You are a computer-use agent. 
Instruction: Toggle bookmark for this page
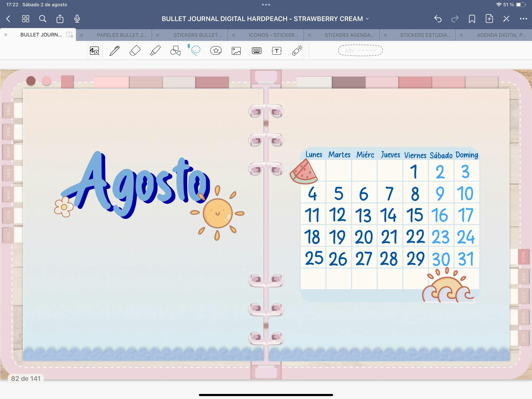click(x=472, y=19)
